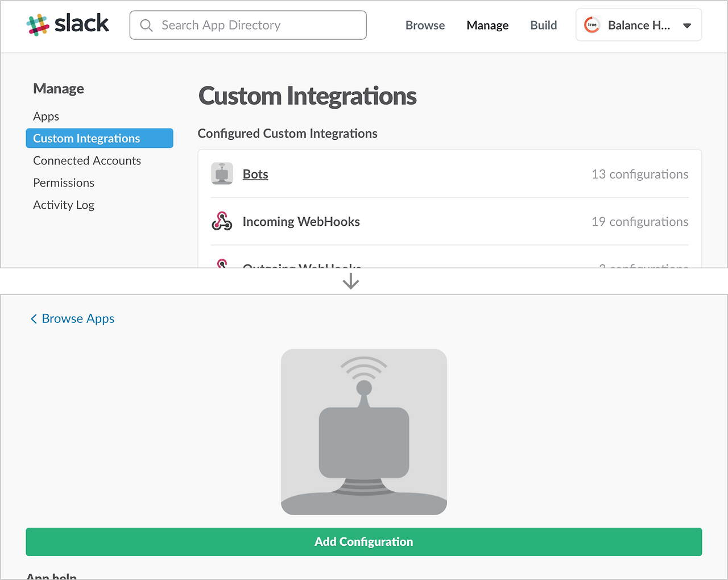This screenshot has height=580, width=728.
Task: Click the Custom Integrations page heading
Action: [308, 96]
